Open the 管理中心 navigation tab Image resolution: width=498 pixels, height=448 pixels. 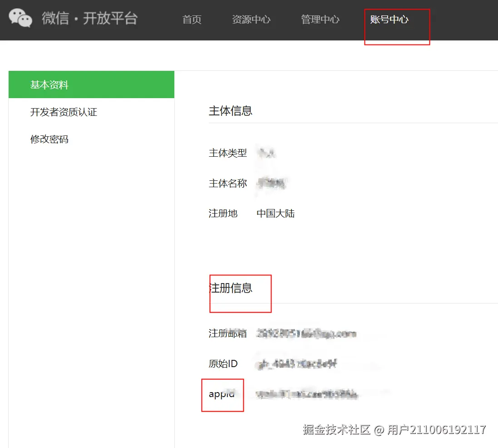pyautogui.click(x=320, y=20)
